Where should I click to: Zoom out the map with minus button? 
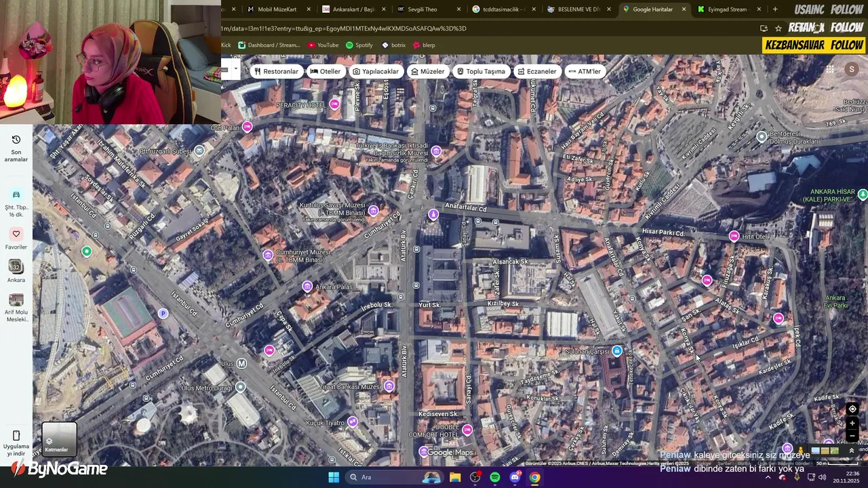852,435
